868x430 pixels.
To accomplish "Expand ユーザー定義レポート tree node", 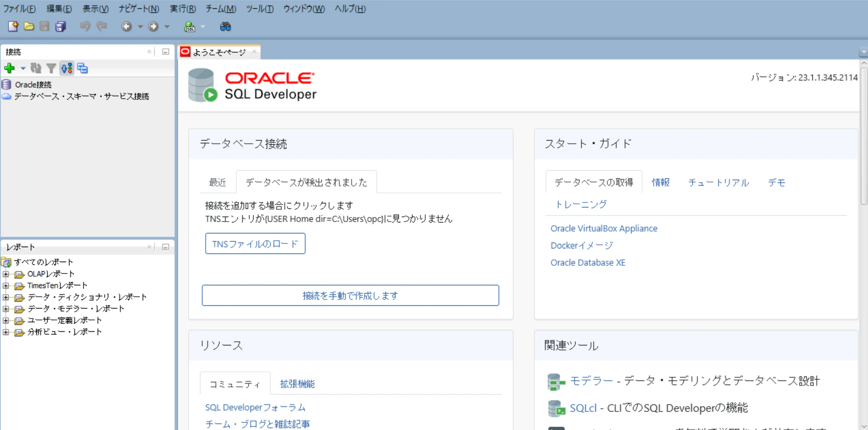I will 6,320.
